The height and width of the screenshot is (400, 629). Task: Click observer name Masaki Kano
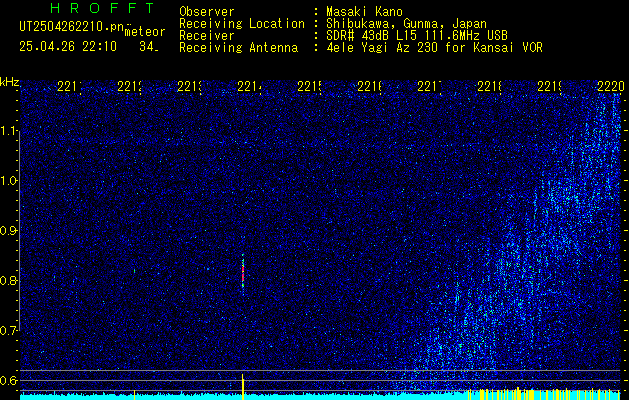point(364,11)
